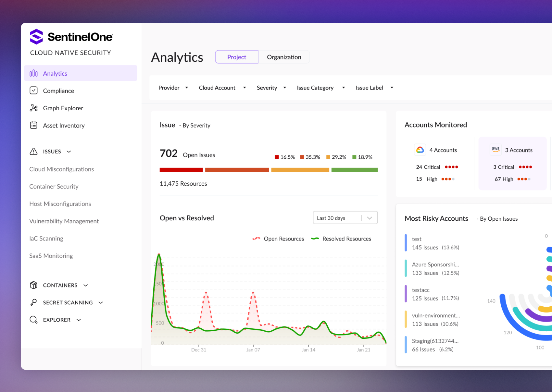Toggle the Resolved Resources legend item
This screenshot has height=392, width=552.
click(x=341, y=239)
